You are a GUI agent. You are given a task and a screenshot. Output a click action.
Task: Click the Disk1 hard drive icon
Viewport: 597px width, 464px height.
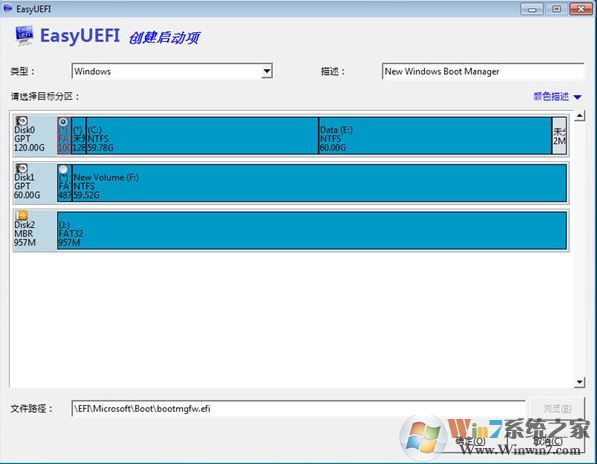pyautogui.click(x=22, y=168)
